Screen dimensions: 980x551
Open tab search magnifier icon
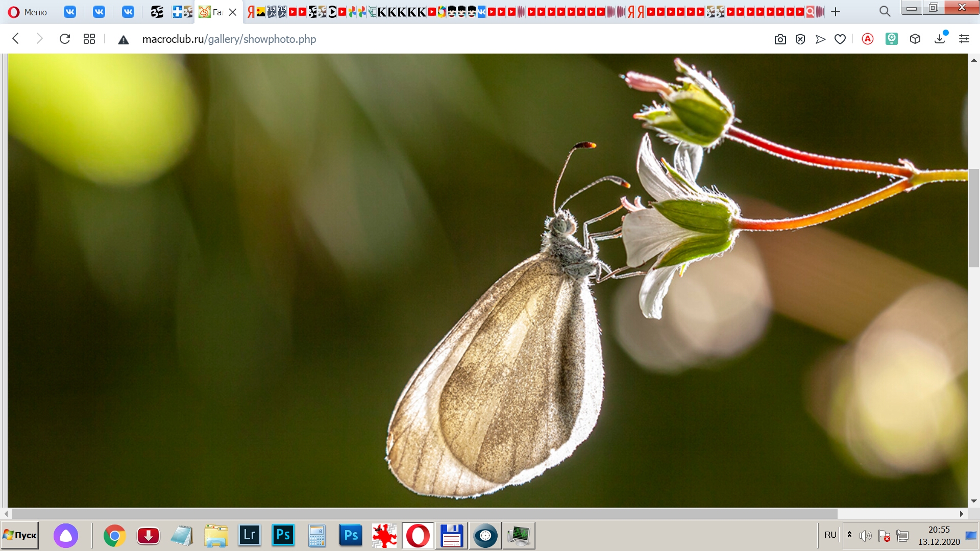[x=885, y=12]
